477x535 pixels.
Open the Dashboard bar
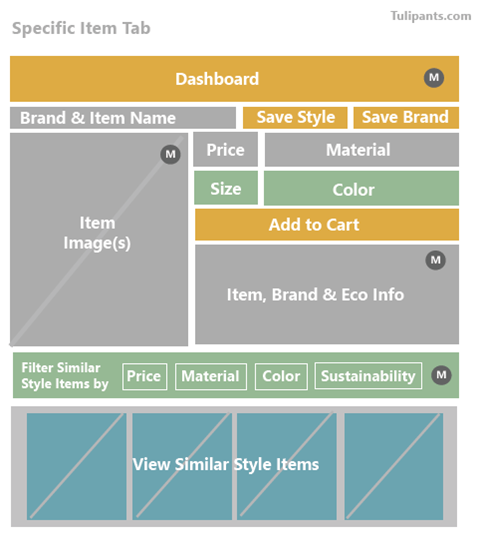(x=234, y=79)
